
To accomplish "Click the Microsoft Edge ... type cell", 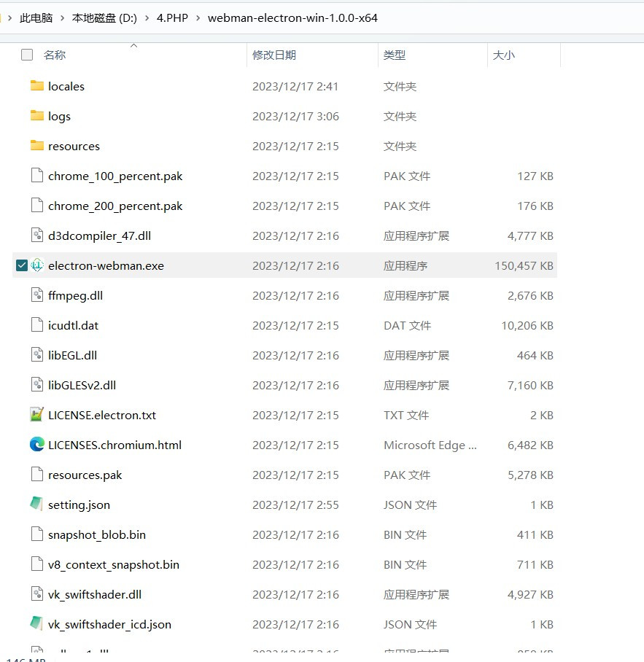I will (430, 445).
